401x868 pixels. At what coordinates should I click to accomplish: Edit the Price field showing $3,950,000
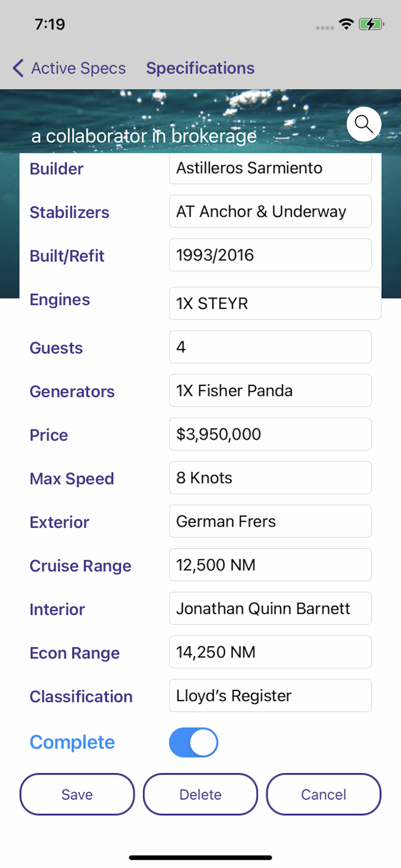tap(270, 434)
